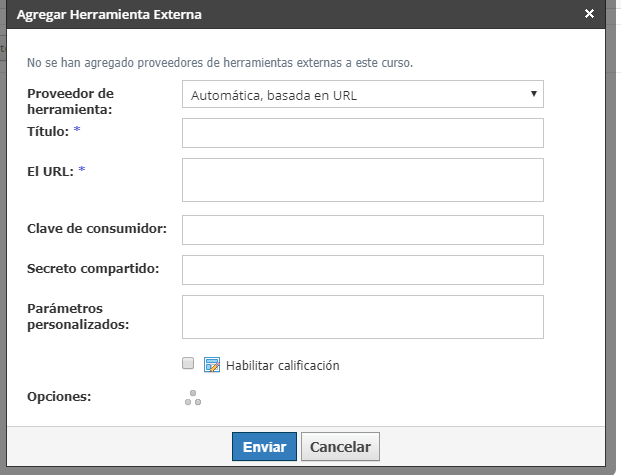Click the 'Secreto compartido:' label
The height and width of the screenshot is (475, 621).
point(93,269)
